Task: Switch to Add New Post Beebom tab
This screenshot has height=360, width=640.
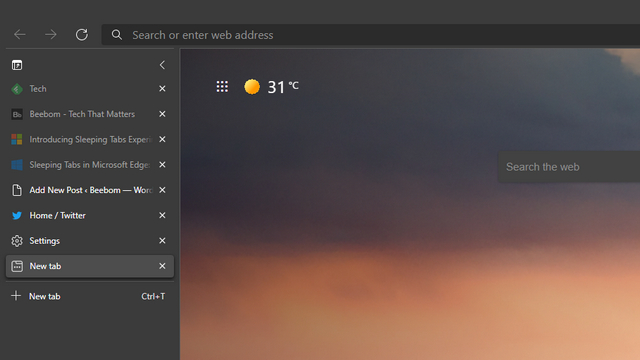Action: point(90,190)
